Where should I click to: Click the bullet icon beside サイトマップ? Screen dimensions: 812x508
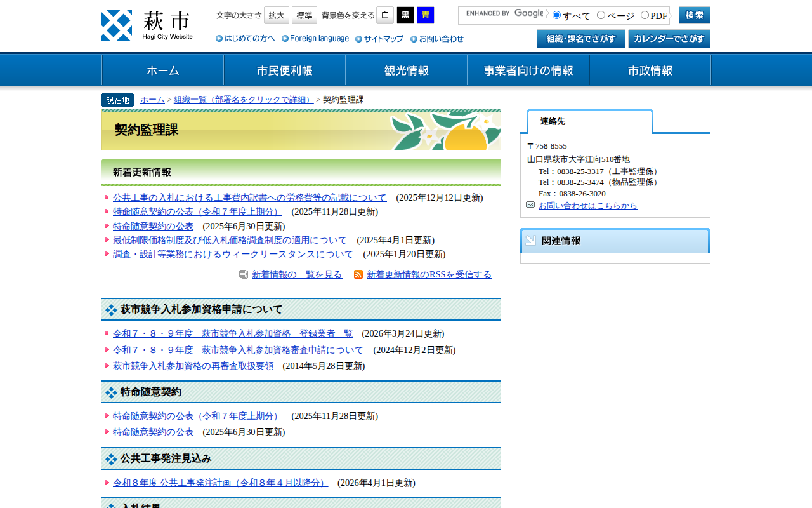tap(359, 39)
